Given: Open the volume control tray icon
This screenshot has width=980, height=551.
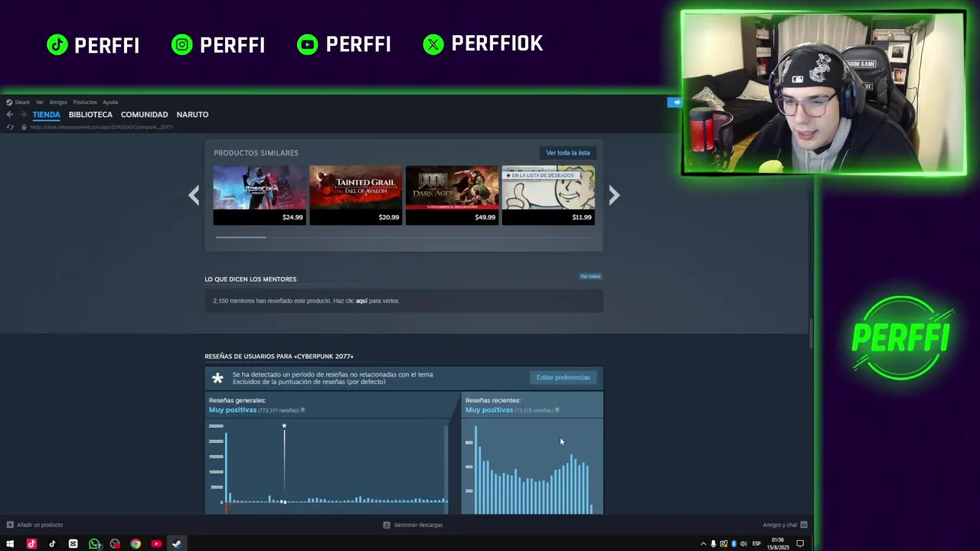Looking at the screenshot, I should pyautogui.click(x=743, y=544).
